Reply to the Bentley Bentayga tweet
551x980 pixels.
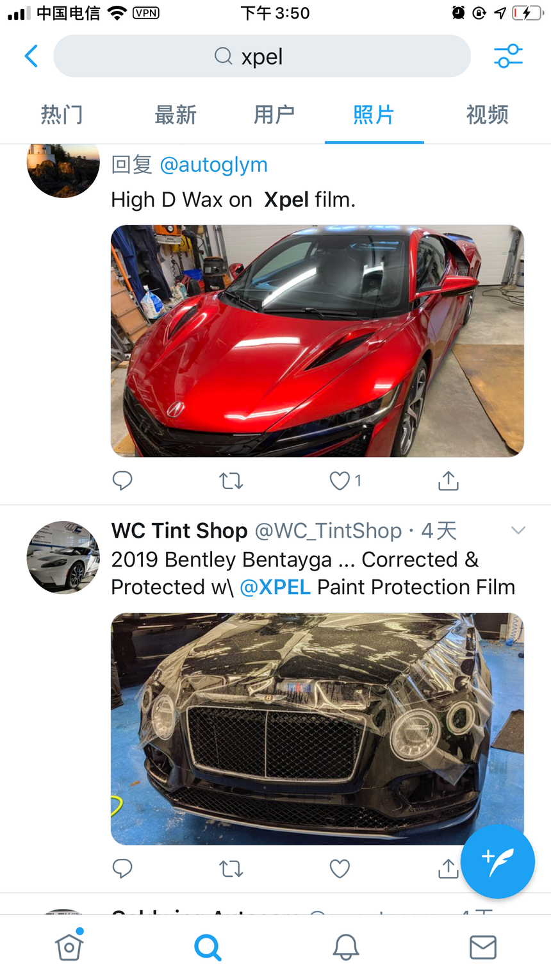coord(122,868)
